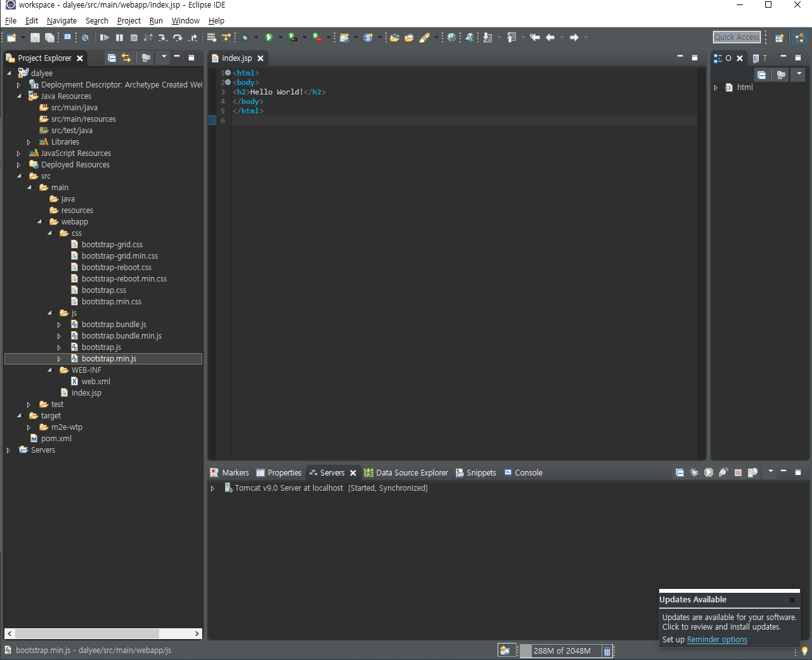Click Start the server icon in Servers view
Image resolution: width=812 pixels, height=660 pixels.
click(709, 472)
